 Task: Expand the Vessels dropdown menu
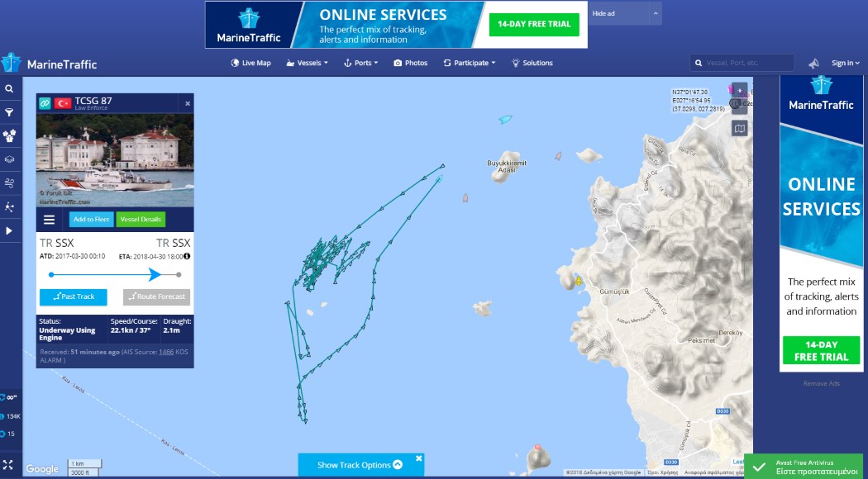(x=307, y=63)
